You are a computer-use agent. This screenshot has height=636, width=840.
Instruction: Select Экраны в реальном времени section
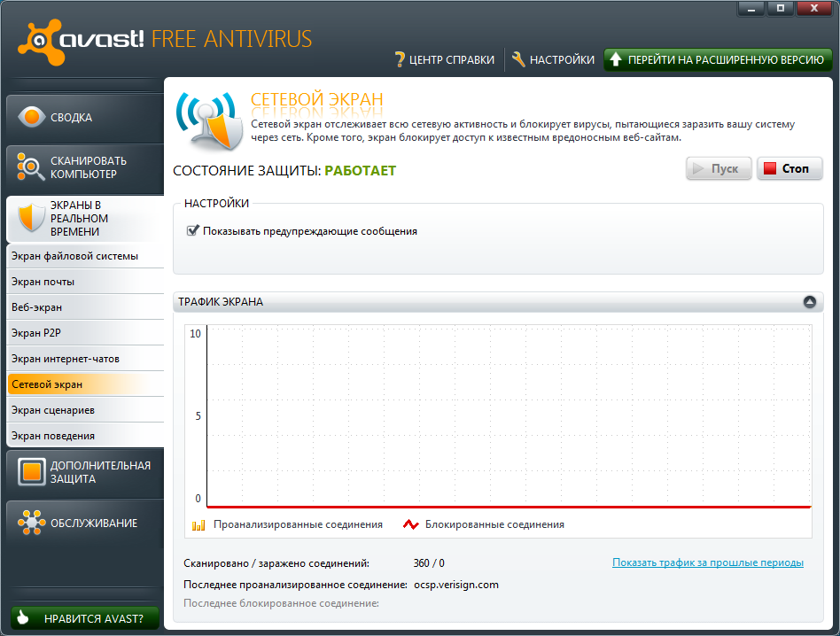click(85, 219)
